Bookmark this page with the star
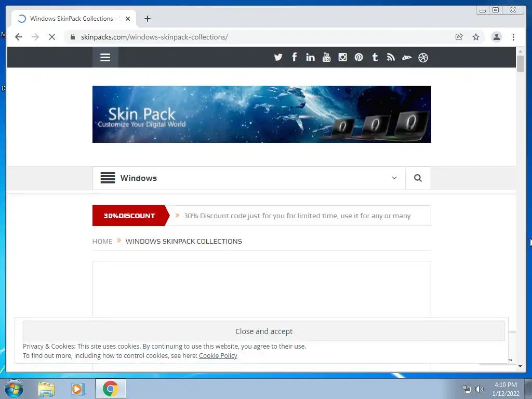The height and width of the screenshot is (399, 532). point(476,37)
